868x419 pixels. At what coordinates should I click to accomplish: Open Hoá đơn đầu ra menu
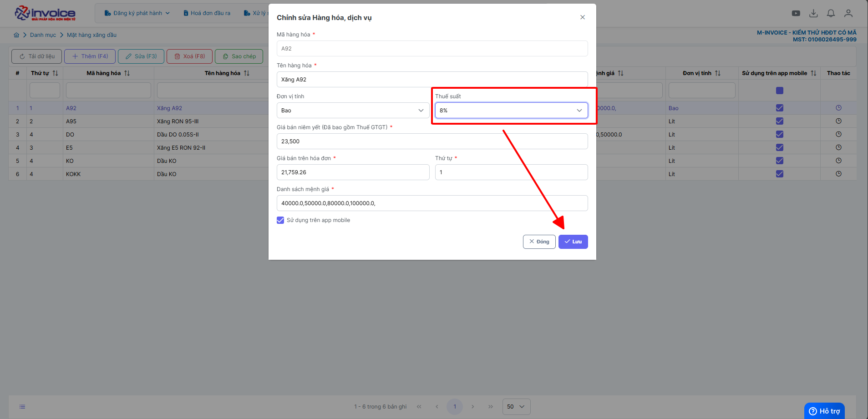[207, 13]
